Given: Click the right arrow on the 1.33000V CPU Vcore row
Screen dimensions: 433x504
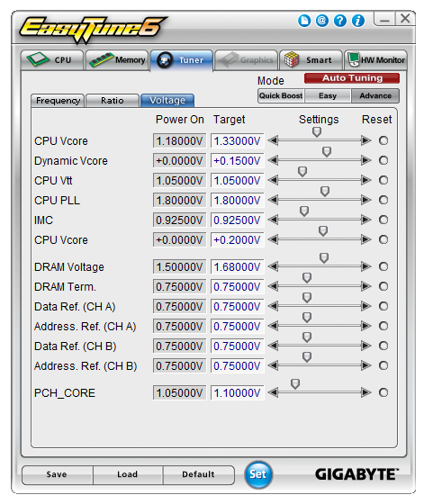Looking at the screenshot, I should pos(366,140).
